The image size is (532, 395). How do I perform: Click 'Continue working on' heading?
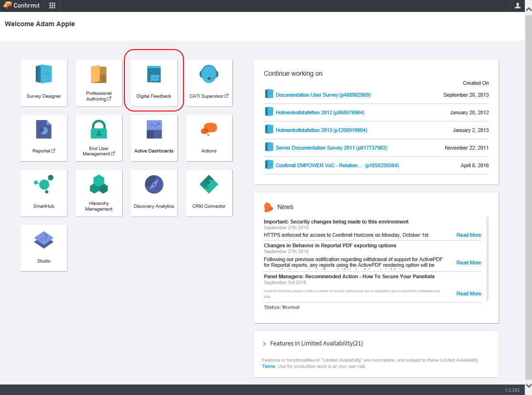pyautogui.click(x=293, y=73)
